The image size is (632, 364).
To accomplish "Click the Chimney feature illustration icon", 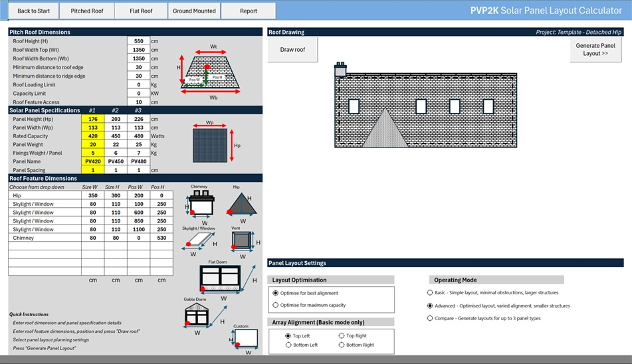I will click(x=201, y=203).
